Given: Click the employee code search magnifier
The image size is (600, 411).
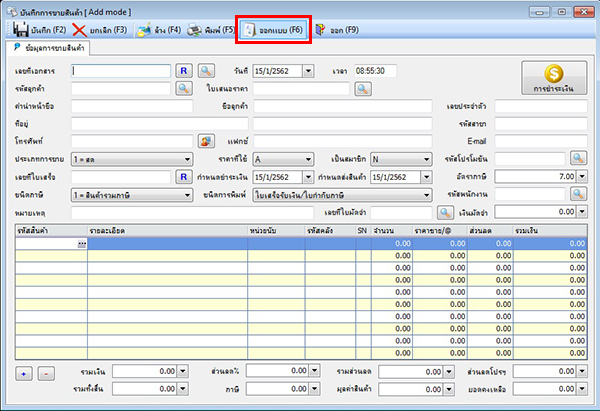Looking at the screenshot, I should click(x=578, y=194).
